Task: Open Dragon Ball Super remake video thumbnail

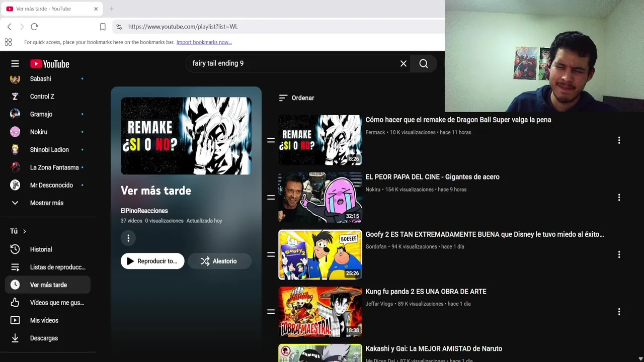Action: [x=320, y=140]
